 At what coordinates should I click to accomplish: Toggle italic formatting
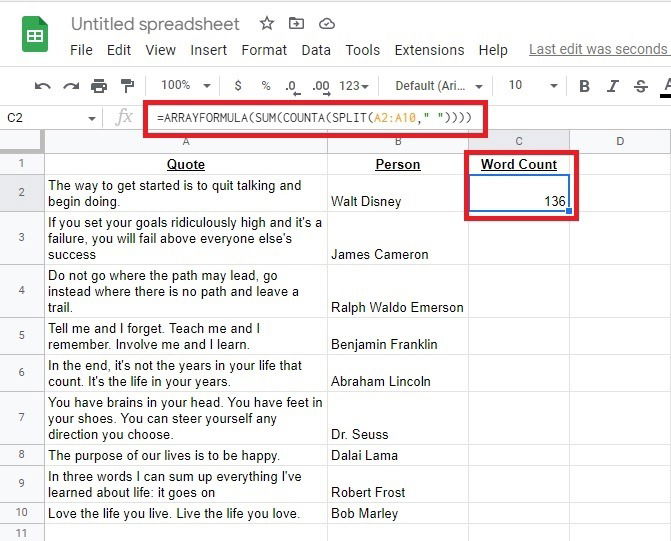point(612,86)
